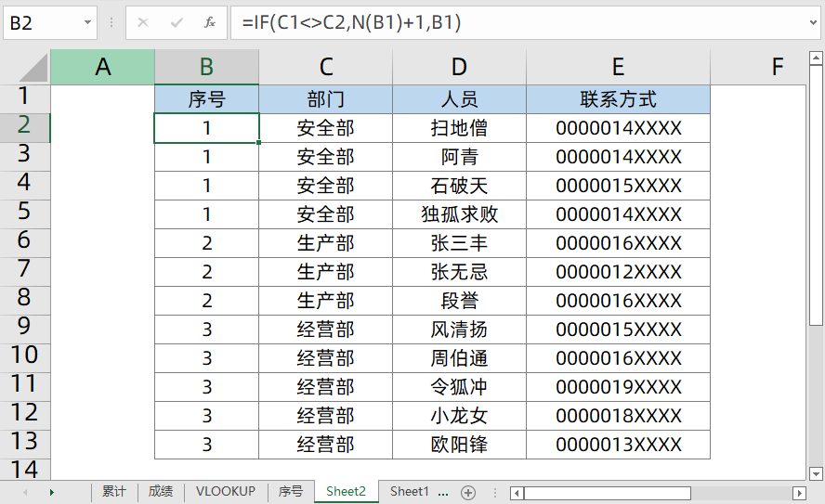
Task: Select row 2 header
Action: coord(25,128)
